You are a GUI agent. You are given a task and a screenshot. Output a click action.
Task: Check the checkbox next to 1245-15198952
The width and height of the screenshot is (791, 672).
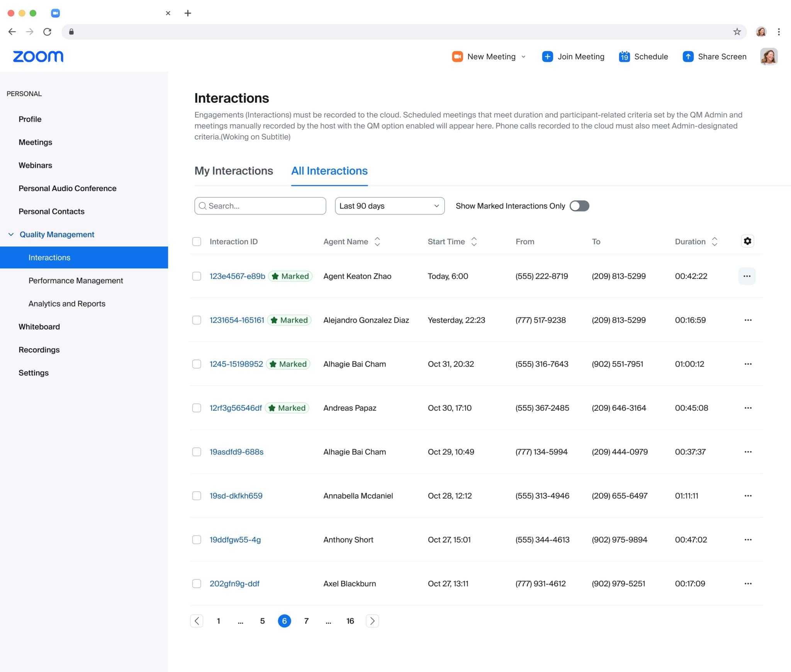click(x=196, y=363)
